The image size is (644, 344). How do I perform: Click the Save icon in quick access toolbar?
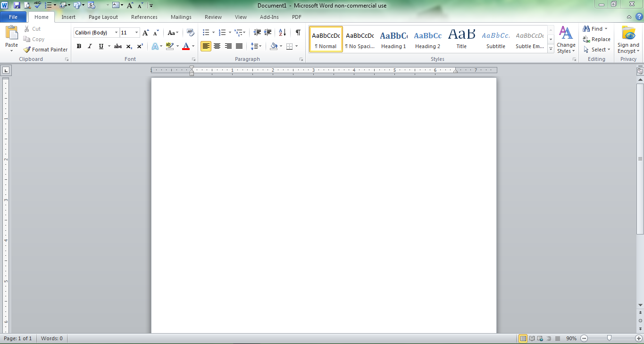tap(17, 5)
